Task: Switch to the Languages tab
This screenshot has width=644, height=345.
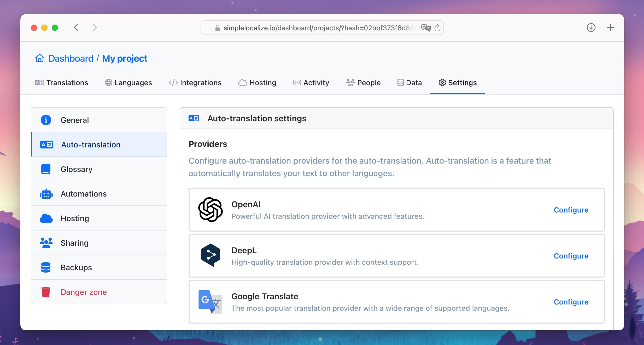Action: 128,83
